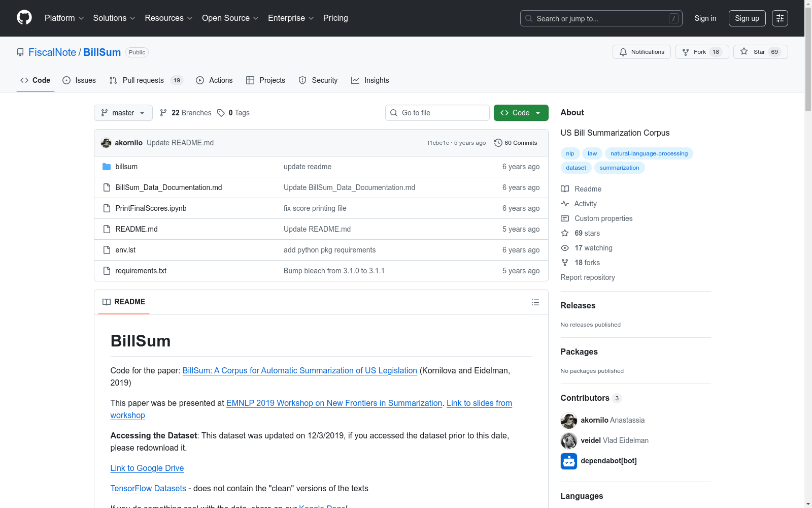Open the EMNLP 2019 Workshop link
Viewport: 812px width, 508px height.
[x=334, y=403]
